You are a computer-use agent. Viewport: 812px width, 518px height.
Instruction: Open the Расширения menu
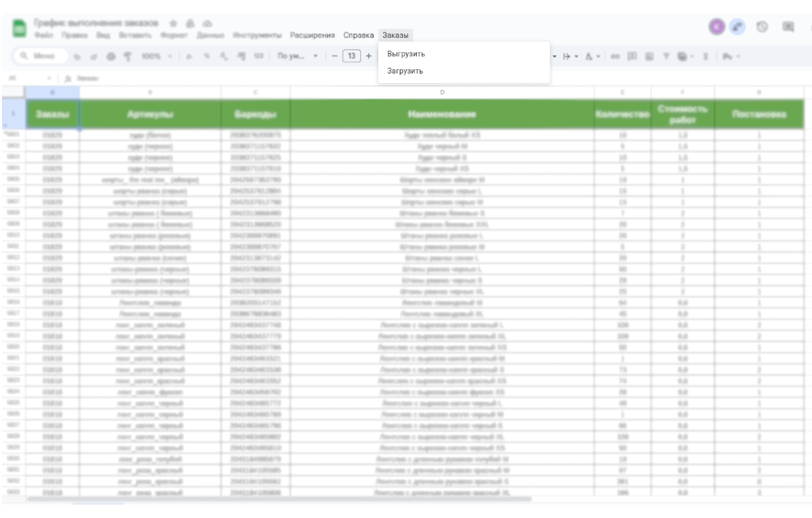coord(312,35)
